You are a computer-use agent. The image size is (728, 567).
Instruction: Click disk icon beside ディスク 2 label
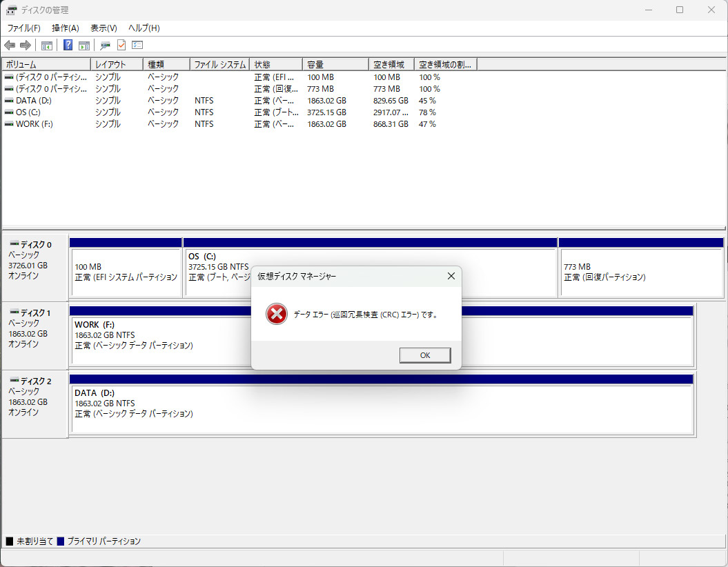click(x=14, y=380)
